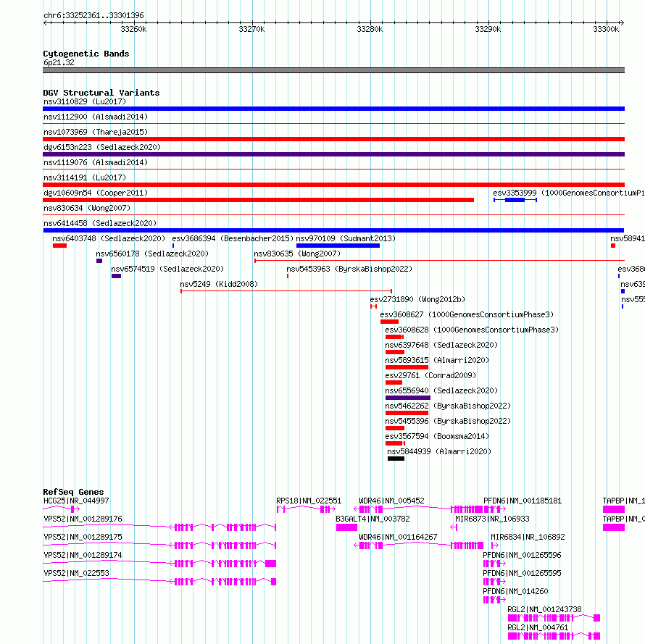Click esv3608627 1000GenomesConsortiumPhase3 label

pos(467,314)
